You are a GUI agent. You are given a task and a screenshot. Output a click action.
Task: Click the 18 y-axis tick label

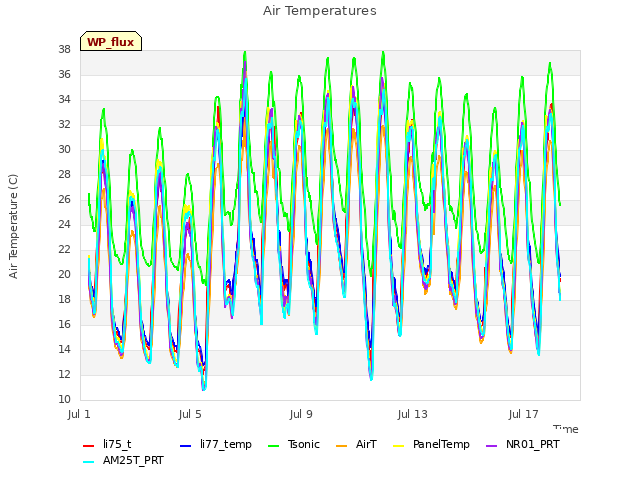[64, 300]
